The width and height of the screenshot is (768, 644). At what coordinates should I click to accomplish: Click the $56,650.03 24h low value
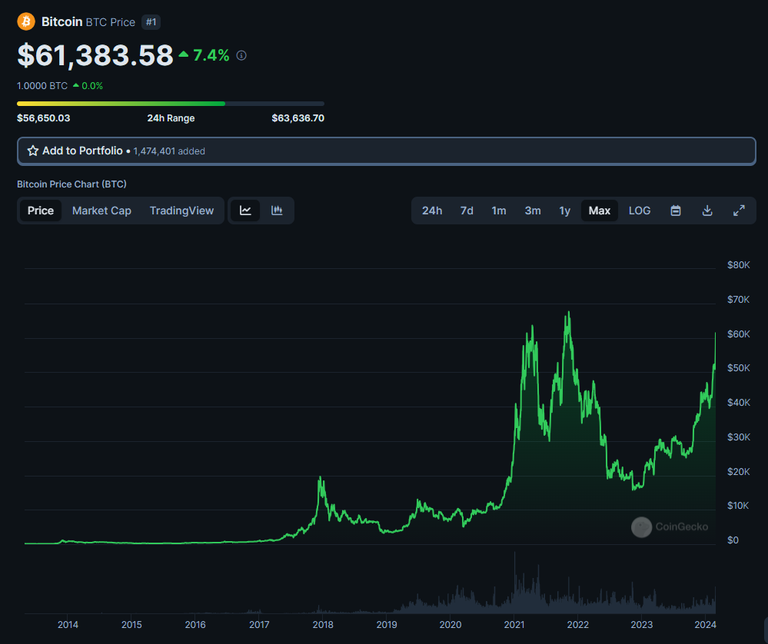(44, 118)
